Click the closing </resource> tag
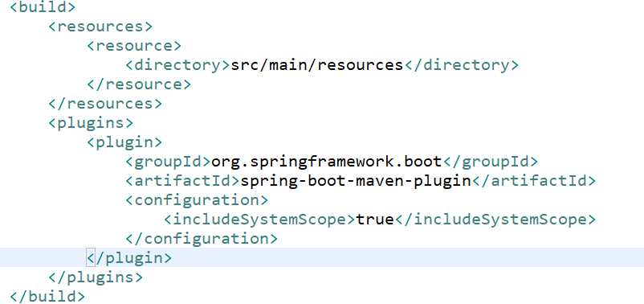Screen dimensions: 644x304 tap(139, 84)
